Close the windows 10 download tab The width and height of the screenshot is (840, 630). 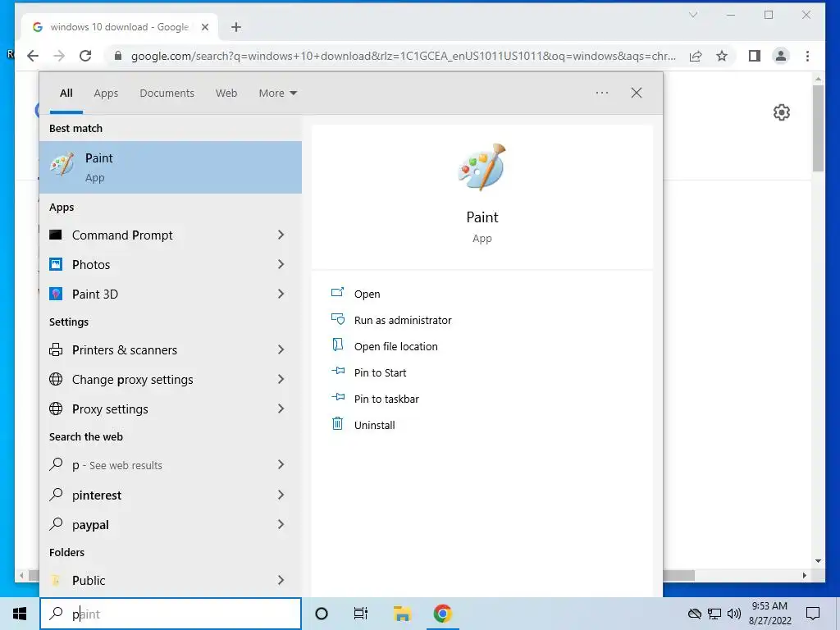(x=204, y=27)
